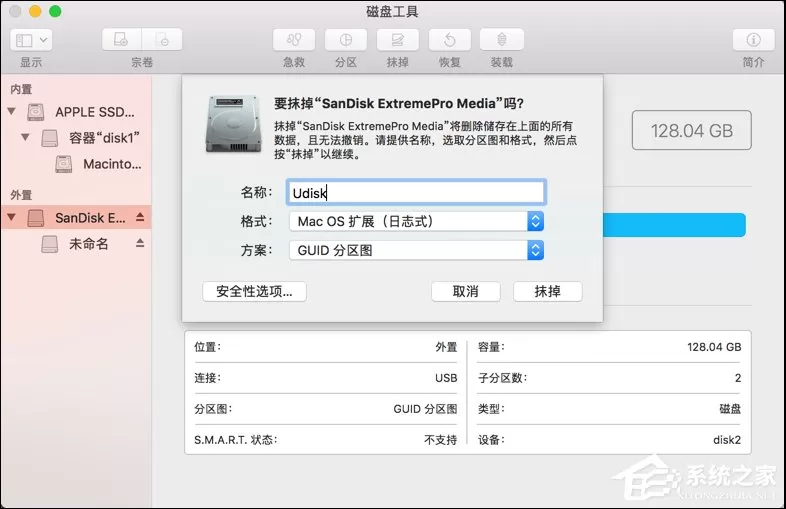The width and height of the screenshot is (786, 509).
Task: Click the name field containing Udisk
Action: [416, 193]
